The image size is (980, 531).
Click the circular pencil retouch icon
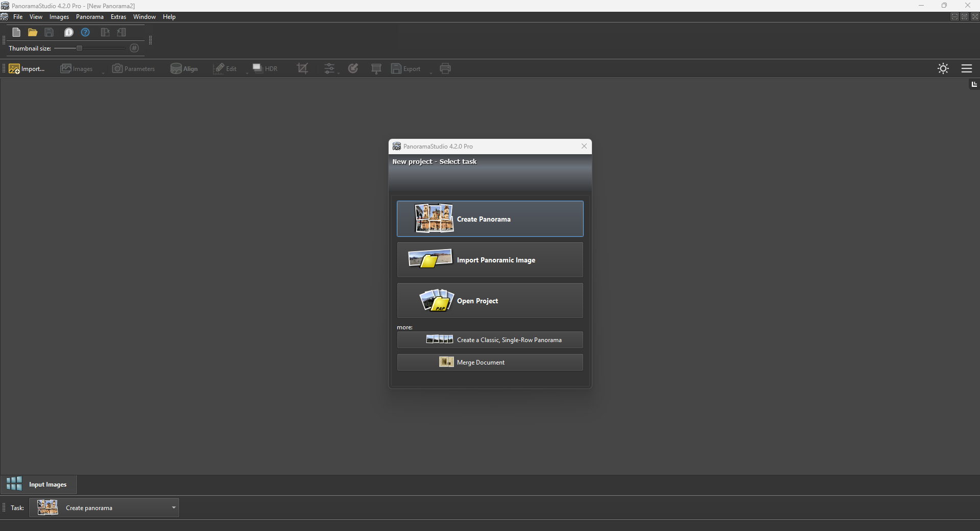[x=353, y=69]
